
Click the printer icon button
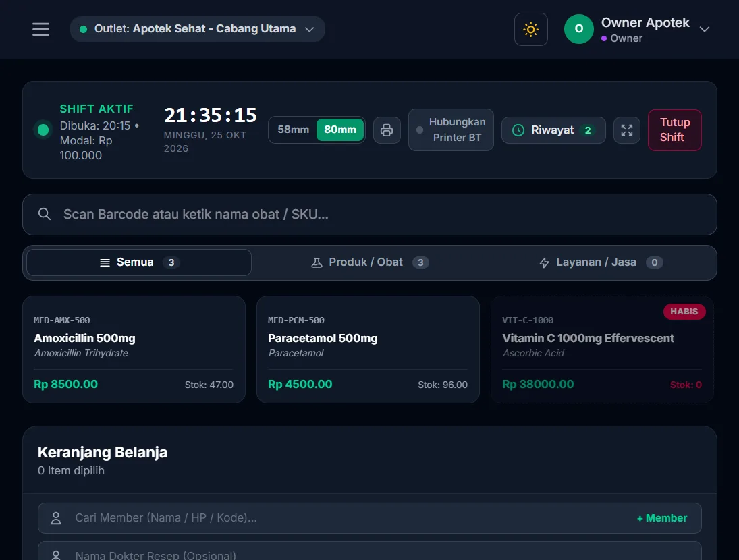click(x=387, y=130)
